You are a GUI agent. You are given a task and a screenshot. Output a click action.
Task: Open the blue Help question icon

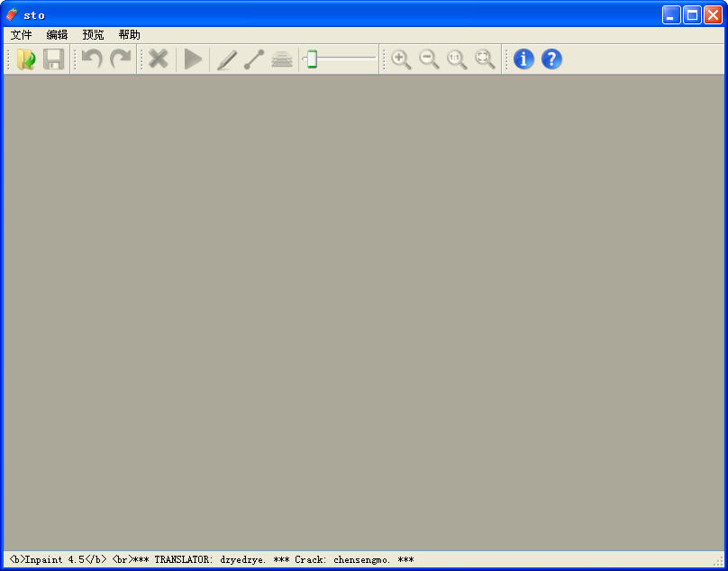(x=551, y=59)
